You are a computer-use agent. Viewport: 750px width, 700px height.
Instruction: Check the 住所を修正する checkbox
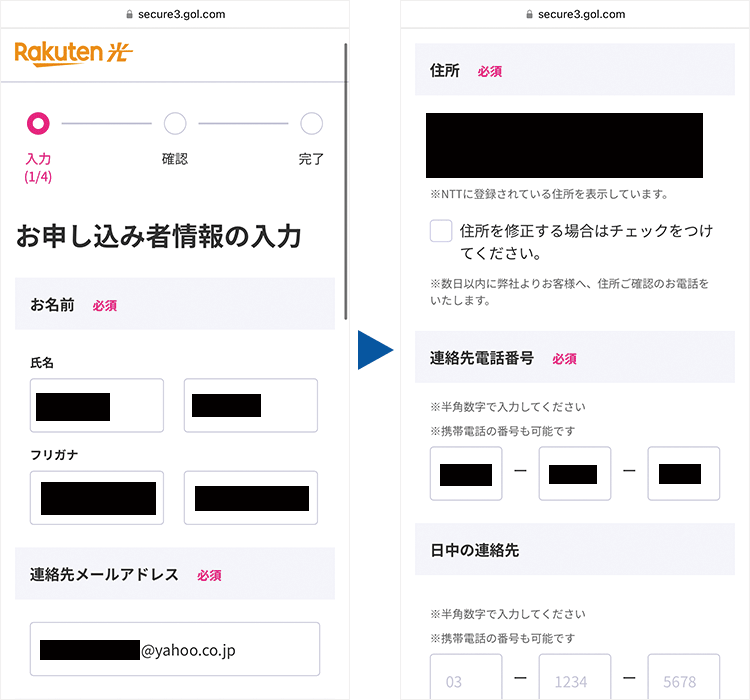[x=441, y=231]
